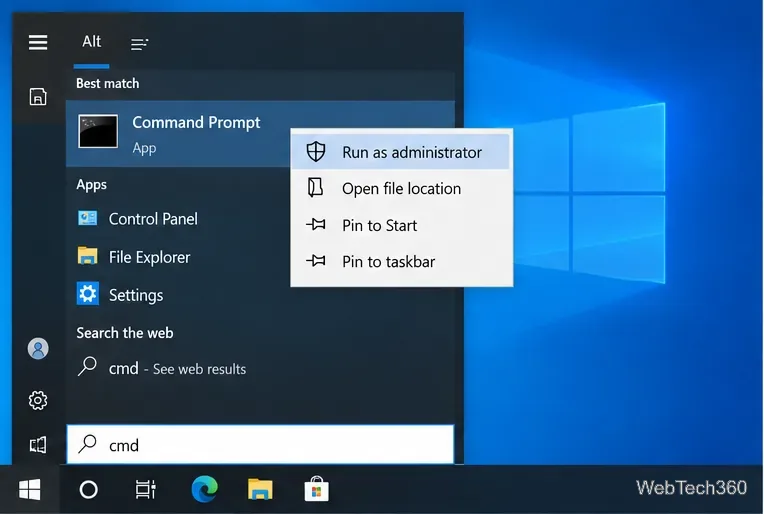This screenshot has height=514, width=764.
Task: Click the search magnifier in the search box
Action: (x=88, y=443)
